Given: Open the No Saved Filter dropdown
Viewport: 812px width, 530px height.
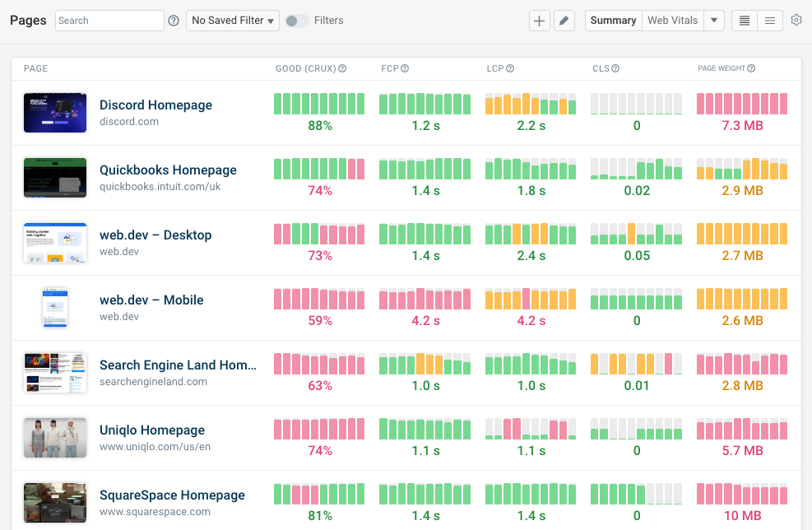Looking at the screenshot, I should point(232,20).
